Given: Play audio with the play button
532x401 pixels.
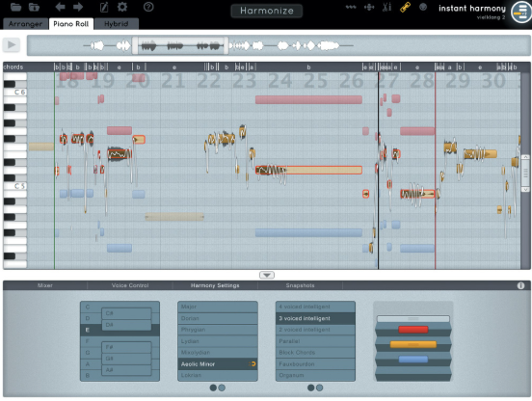Looking at the screenshot, I should click(12, 44).
